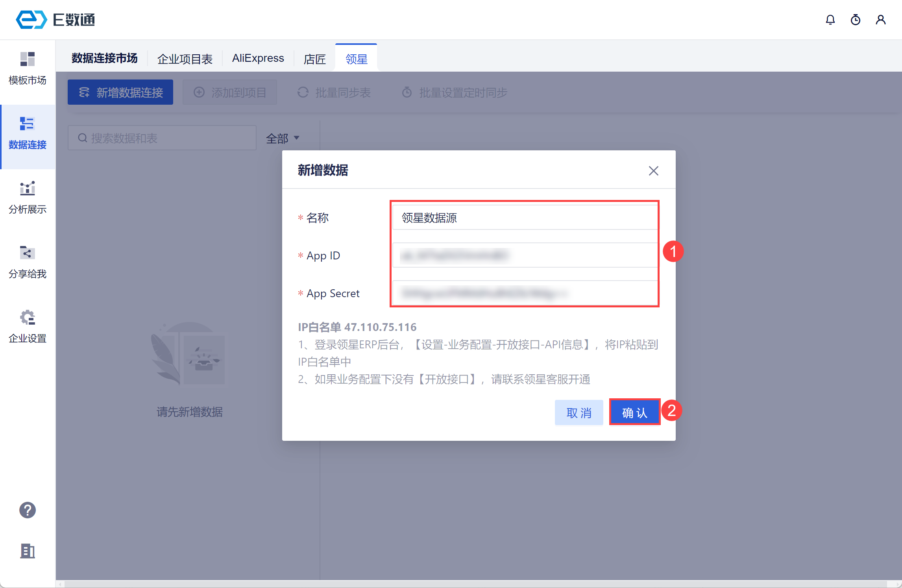
Task: Close the 新增数据 dialog
Action: (653, 171)
